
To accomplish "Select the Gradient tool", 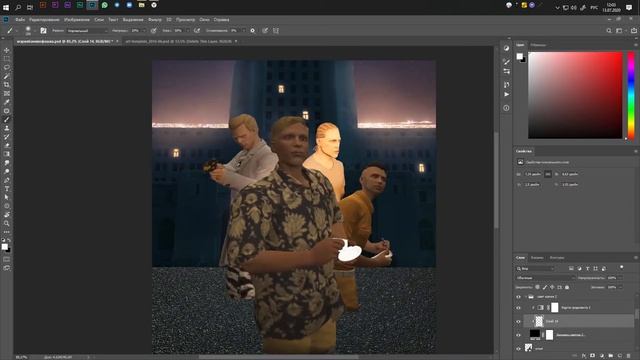I will click(x=7, y=154).
